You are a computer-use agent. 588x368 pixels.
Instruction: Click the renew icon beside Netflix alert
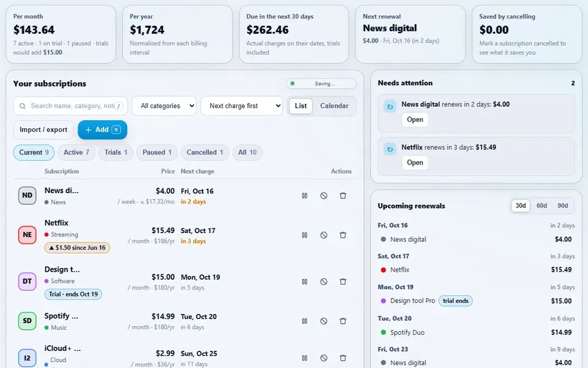point(390,149)
